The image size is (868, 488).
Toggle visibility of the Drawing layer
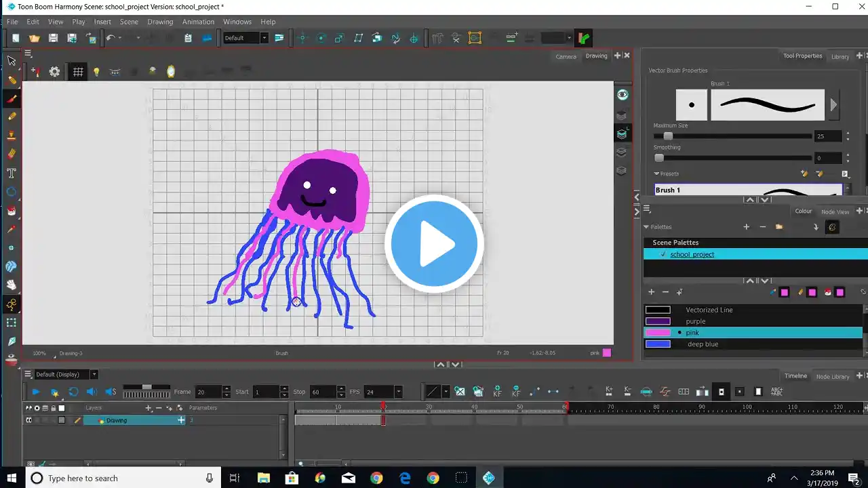[x=28, y=420]
